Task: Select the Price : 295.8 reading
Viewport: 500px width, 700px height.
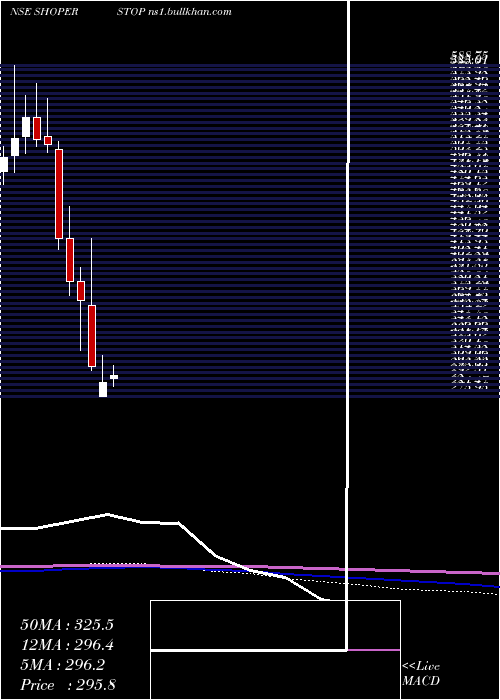Action: click(x=68, y=685)
